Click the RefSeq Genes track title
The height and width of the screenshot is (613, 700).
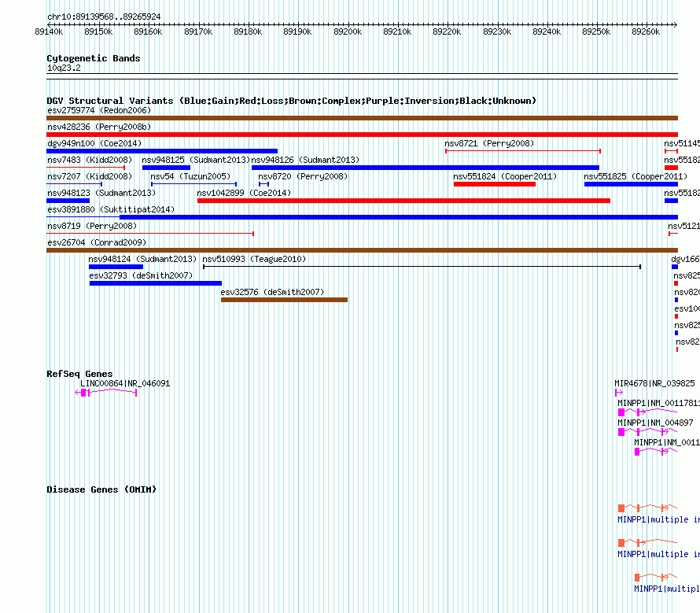click(79, 374)
